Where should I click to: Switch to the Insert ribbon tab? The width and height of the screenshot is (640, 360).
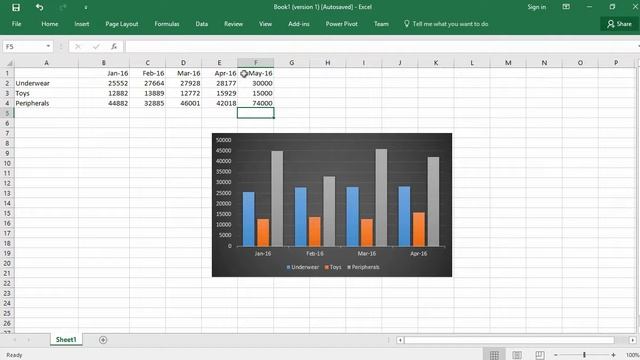(x=82, y=24)
